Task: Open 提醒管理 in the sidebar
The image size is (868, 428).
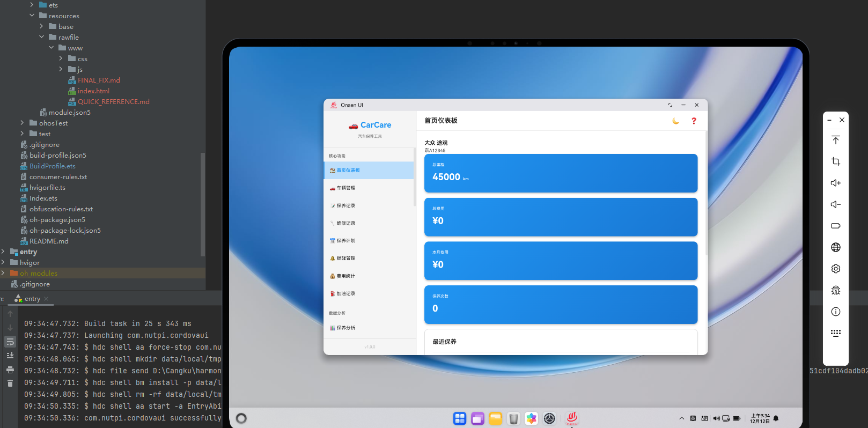Action: click(x=369, y=259)
